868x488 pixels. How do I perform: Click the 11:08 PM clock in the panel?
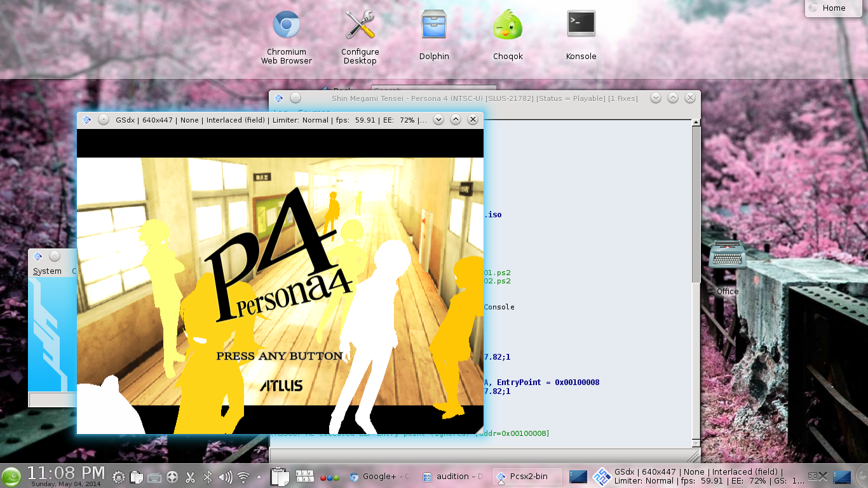pyautogui.click(x=66, y=472)
